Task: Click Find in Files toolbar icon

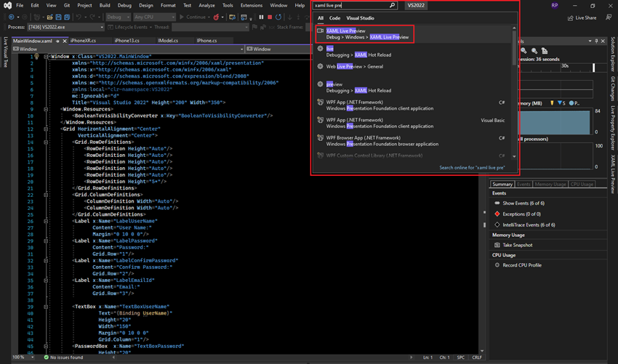Action: tap(232, 17)
